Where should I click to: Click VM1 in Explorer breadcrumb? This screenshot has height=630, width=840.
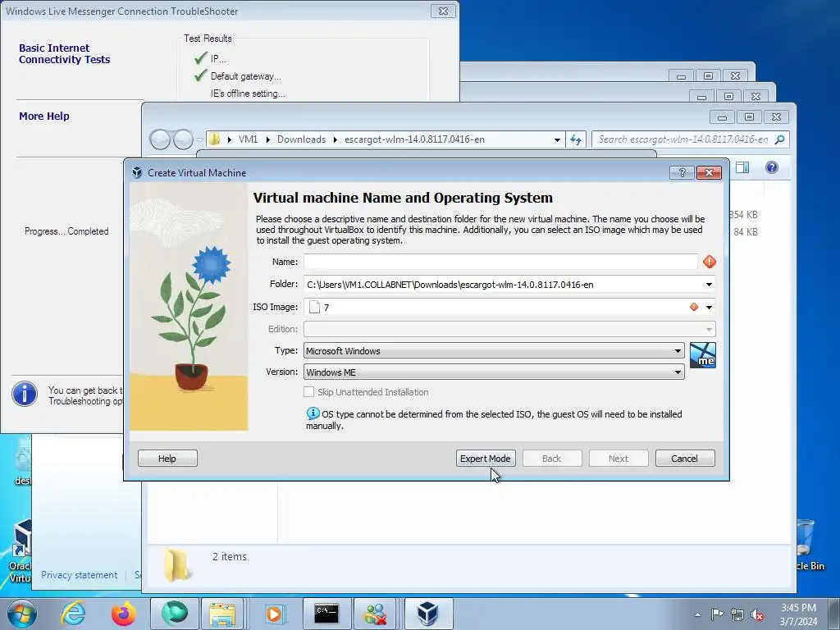[x=248, y=139]
